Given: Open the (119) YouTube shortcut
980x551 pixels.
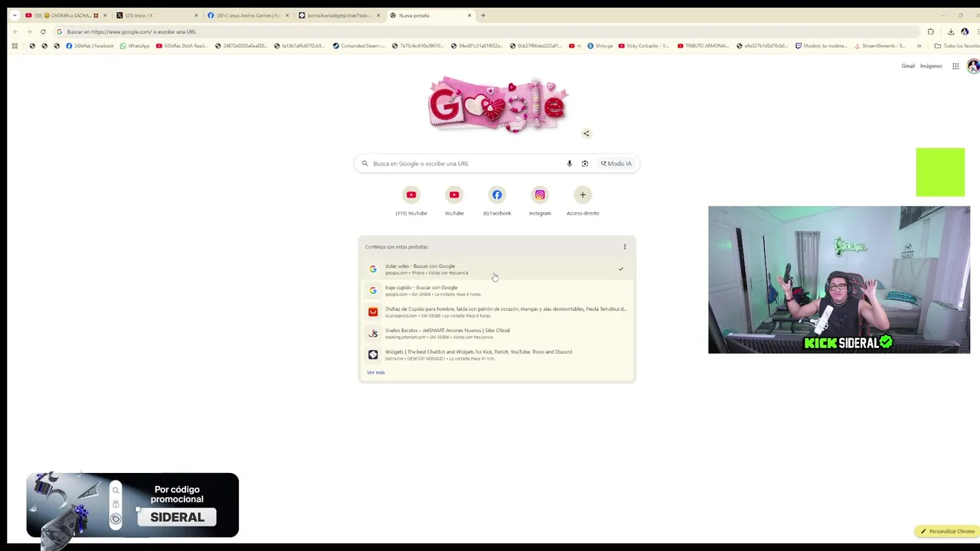Looking at the screenshot, I should [411, 201].
